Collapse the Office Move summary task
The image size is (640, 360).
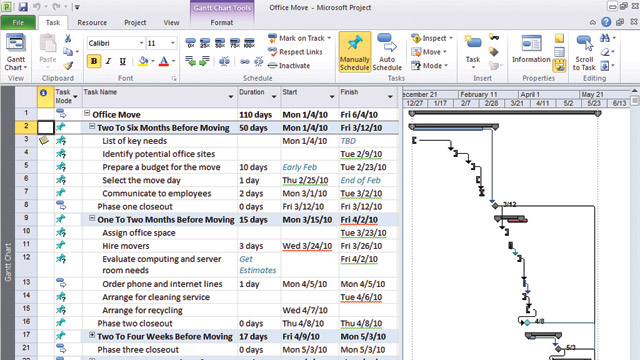coord(87,113)
